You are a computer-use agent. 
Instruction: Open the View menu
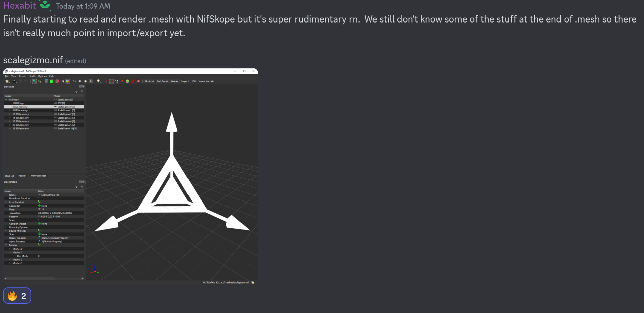14,76
